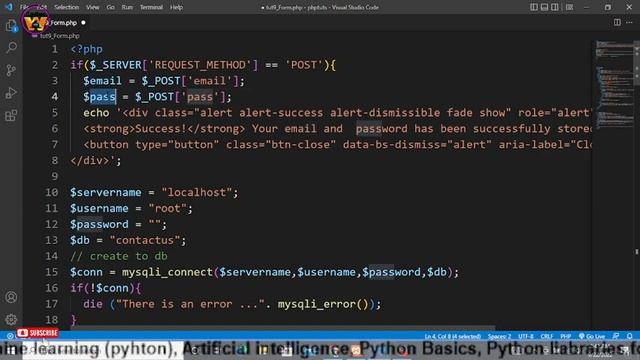The width and height of the screenshot is (640, 360).
Task: Toggle the bottom panel layout button
Action: point(544,7)
